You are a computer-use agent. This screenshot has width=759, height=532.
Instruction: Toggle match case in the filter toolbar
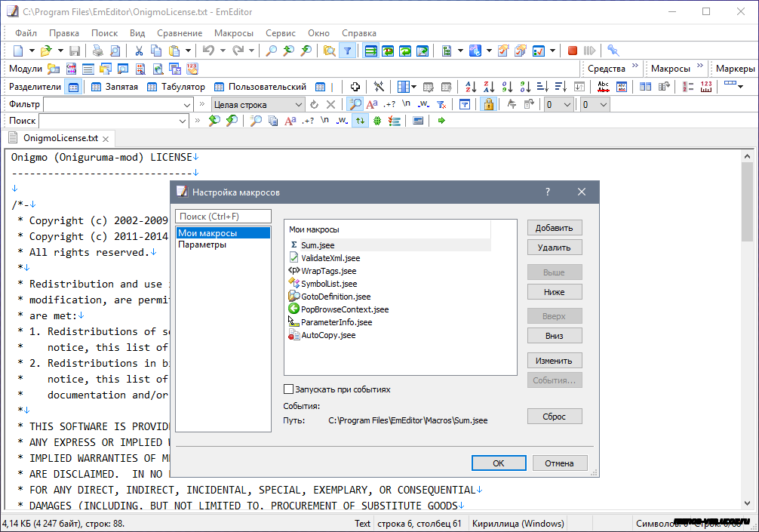(x=372, y=105)
